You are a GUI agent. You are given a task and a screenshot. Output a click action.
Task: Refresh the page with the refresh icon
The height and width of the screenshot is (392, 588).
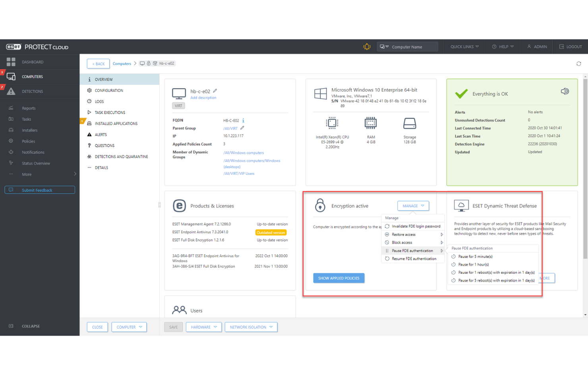(x=579, y=63)
